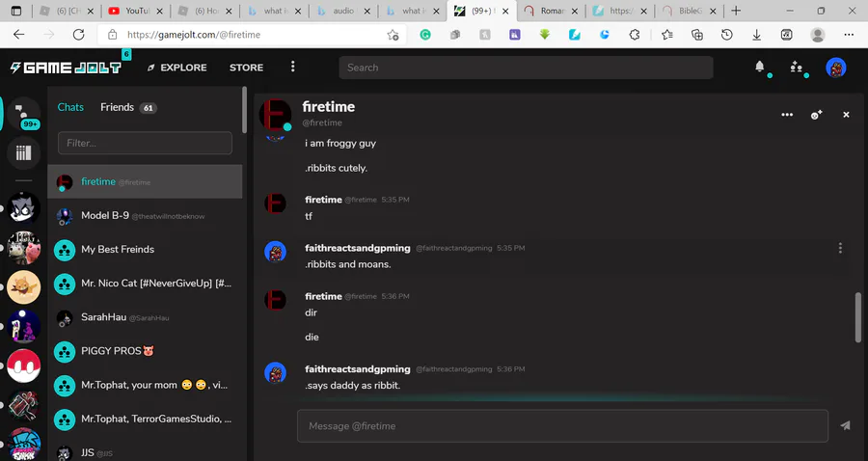
Task: Close the firetime chat window
Action: click(x=846, y=115)
